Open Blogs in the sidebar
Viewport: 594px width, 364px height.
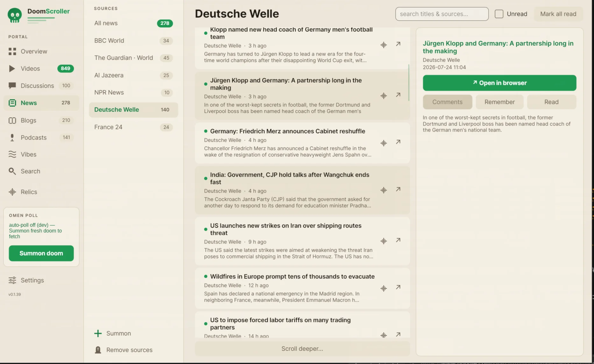pyautogui.click(x=41, y=120)
